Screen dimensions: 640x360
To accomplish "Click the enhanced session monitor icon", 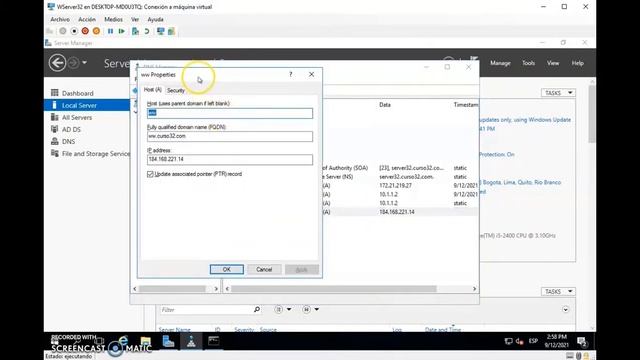I will [160, 31].
